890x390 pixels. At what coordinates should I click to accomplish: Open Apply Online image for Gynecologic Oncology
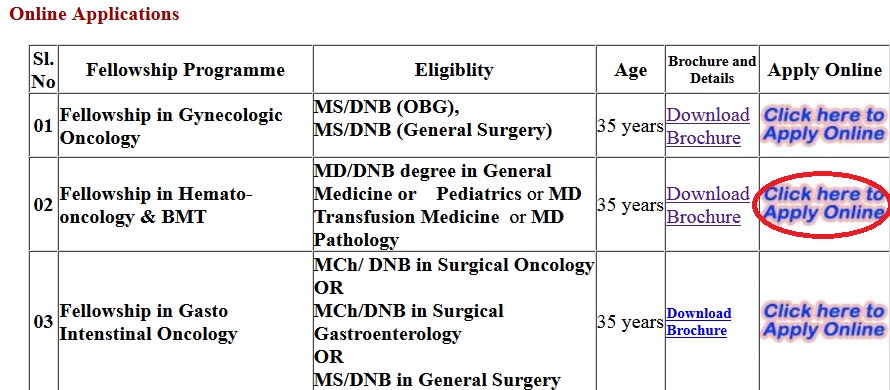click(824, 125)
